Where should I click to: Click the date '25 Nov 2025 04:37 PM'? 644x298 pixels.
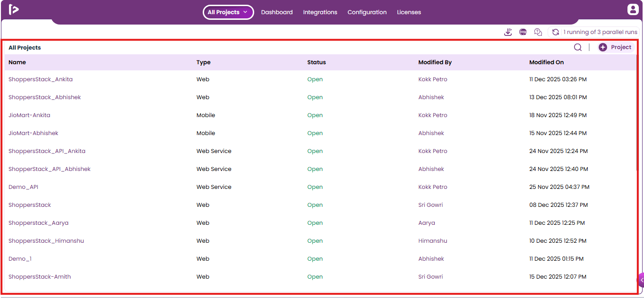click(x=559, y=187)
